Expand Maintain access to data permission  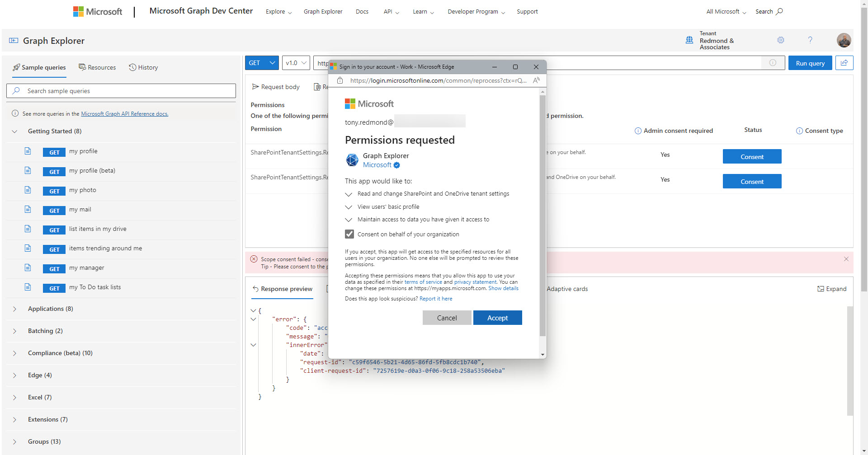(349, 220)
